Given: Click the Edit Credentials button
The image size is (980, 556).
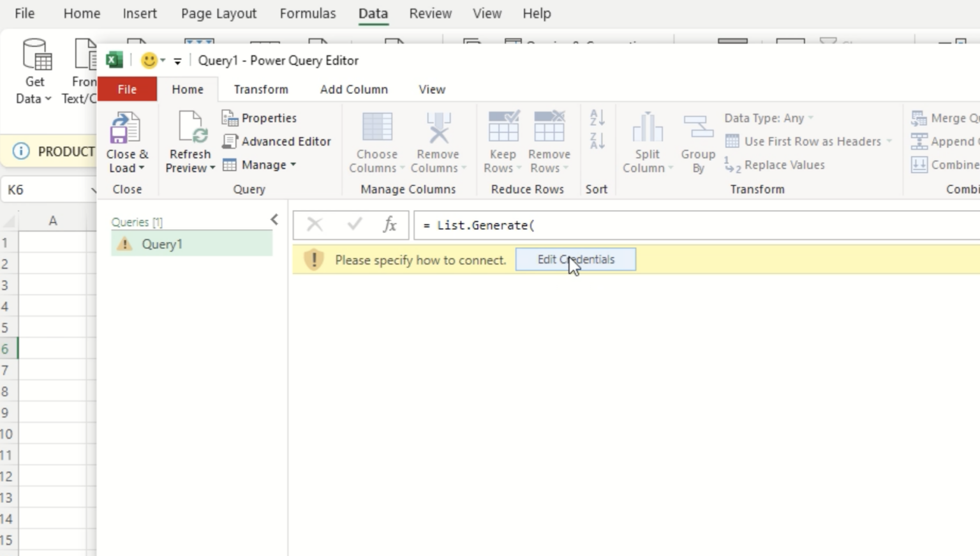Looking at the screenshot, I should point(575,259).
